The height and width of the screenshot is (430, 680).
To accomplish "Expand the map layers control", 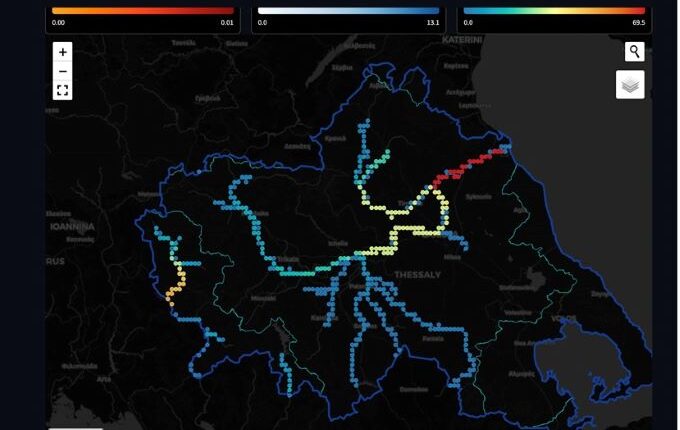I will 630,85.
